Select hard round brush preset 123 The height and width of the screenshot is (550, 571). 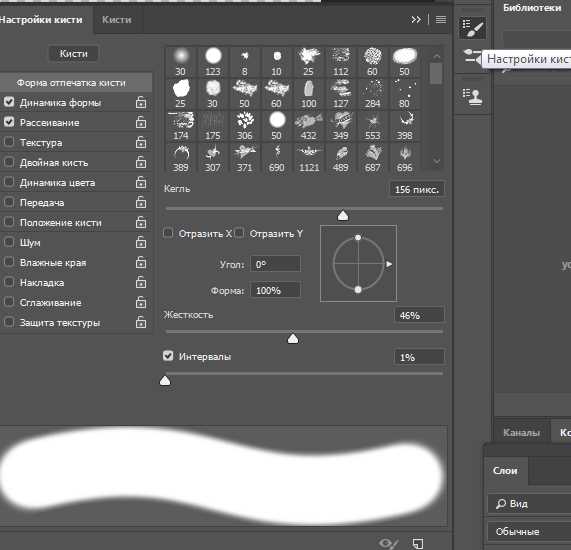(x=213, y=62)
